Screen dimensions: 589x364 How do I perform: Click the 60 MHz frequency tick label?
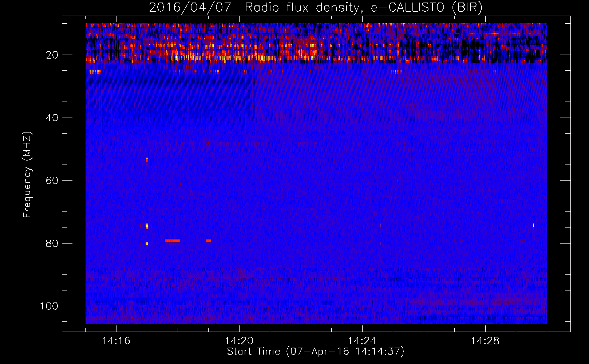52,181
